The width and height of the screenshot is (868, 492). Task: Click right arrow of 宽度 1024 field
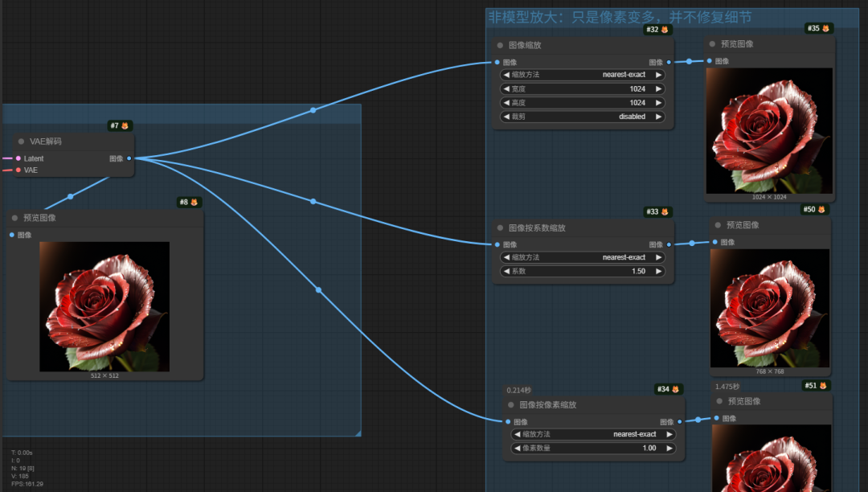coord(658,88)
